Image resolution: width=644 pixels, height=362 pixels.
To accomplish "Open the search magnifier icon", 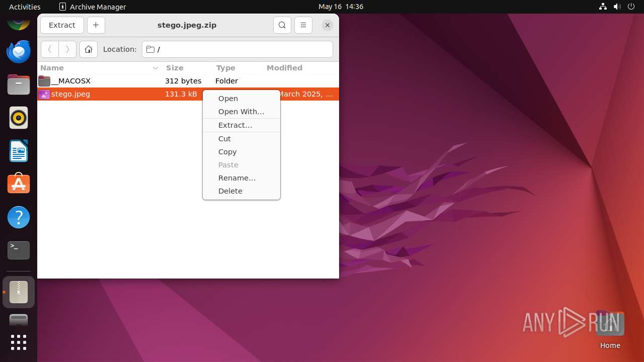I will pos(282,25).
